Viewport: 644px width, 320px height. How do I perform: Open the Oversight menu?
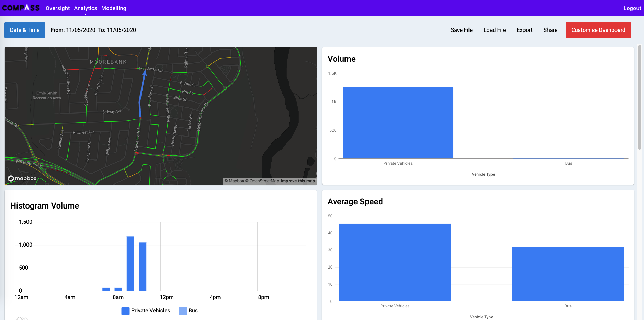coord(58,8)
